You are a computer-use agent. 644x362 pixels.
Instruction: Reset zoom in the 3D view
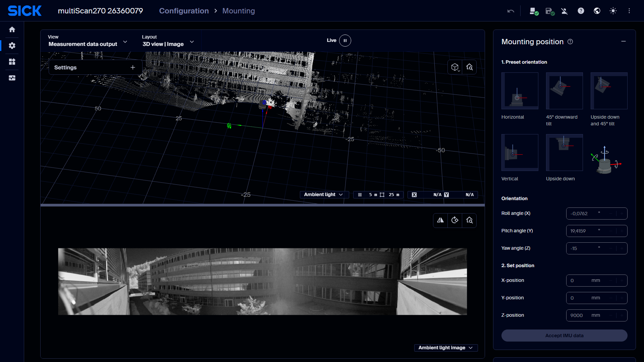[470, 67]
